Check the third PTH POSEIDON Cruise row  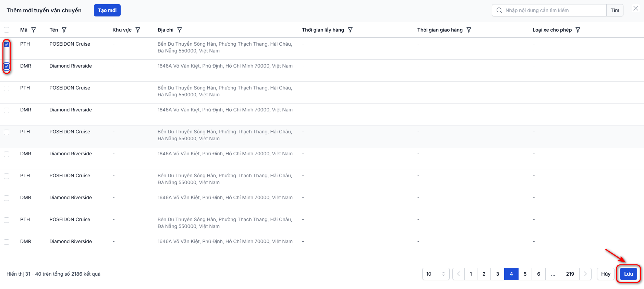click(7, 132)
